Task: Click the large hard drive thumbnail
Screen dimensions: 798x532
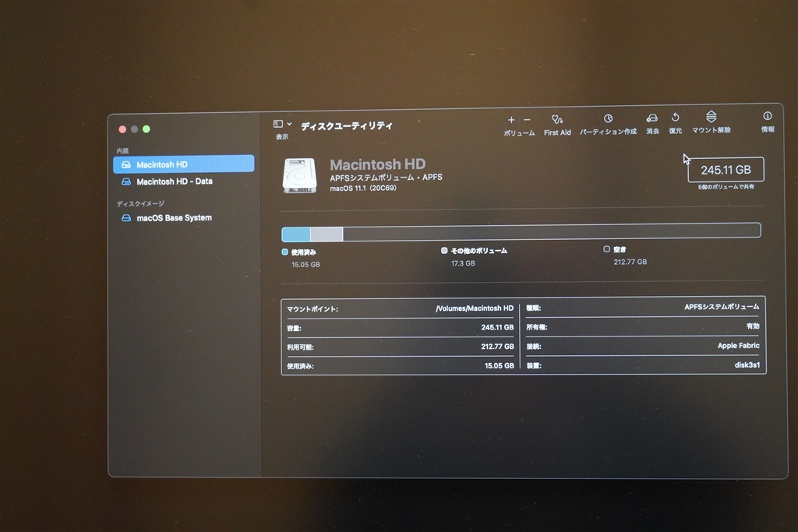Action: pos(299,175)
